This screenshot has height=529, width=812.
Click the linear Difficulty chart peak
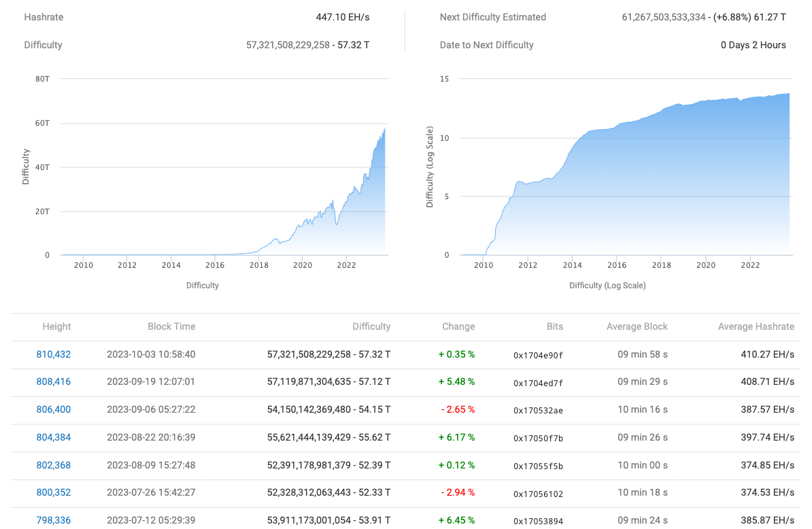[x=384, y=129]
